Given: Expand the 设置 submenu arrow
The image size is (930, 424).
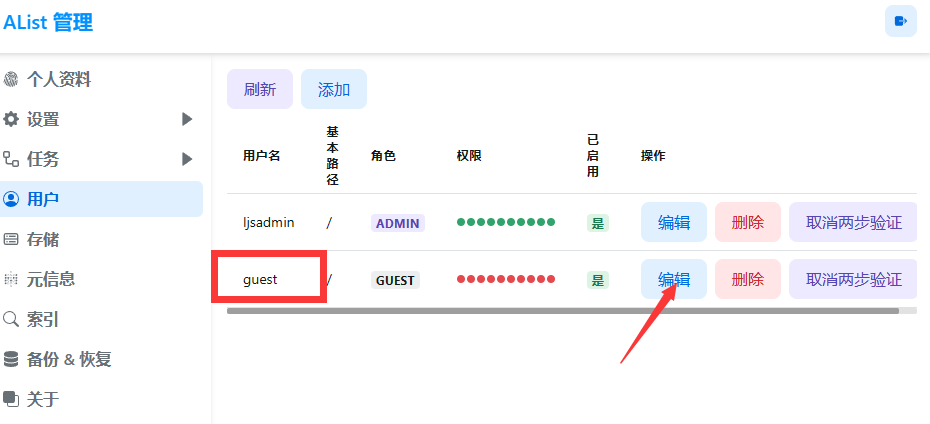Looking at the screenshot, I should [x=187, y=119].
